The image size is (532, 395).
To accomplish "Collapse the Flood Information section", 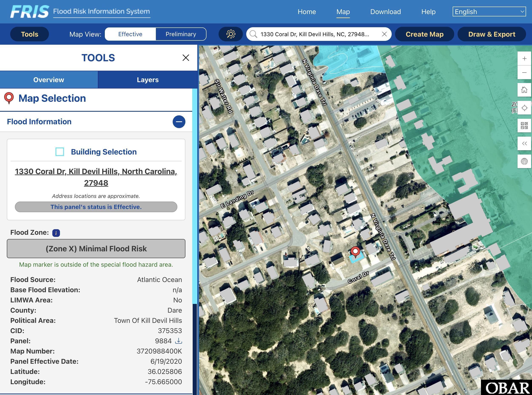I will 179,122.
